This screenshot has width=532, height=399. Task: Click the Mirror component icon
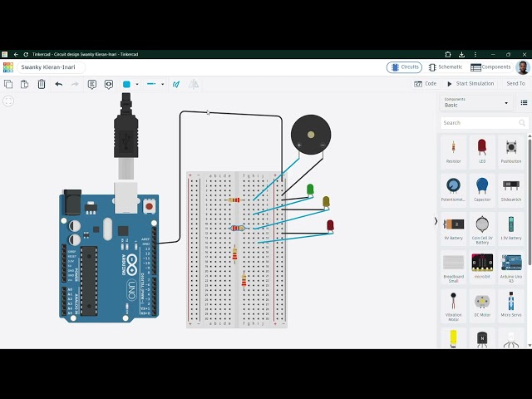pos(194,84)
